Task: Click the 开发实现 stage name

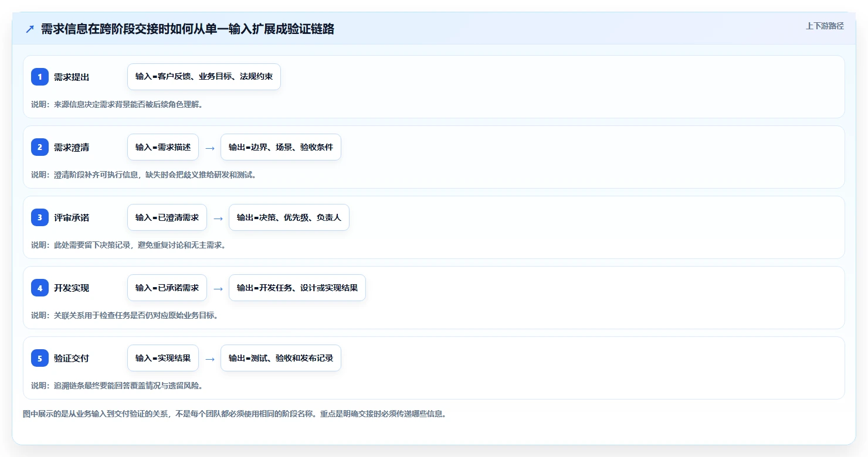Action: (72, 288)
